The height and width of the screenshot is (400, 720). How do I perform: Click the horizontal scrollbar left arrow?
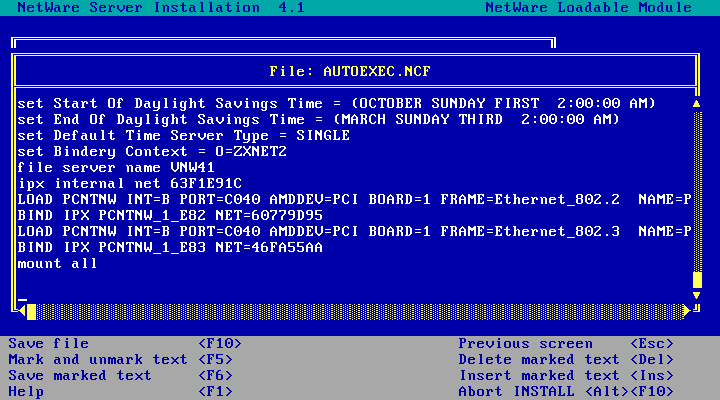[x=22, y=311]
